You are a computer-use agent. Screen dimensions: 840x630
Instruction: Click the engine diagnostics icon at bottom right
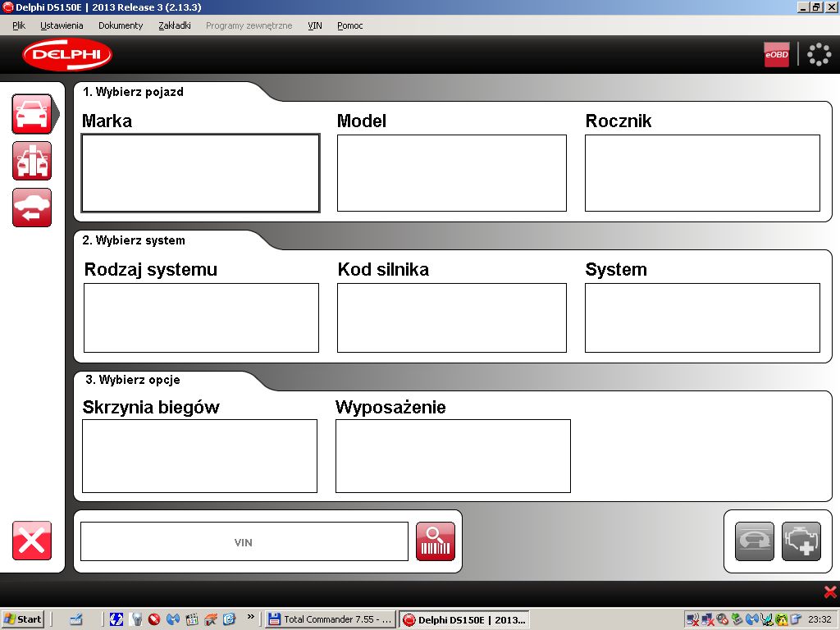point(801,541)
